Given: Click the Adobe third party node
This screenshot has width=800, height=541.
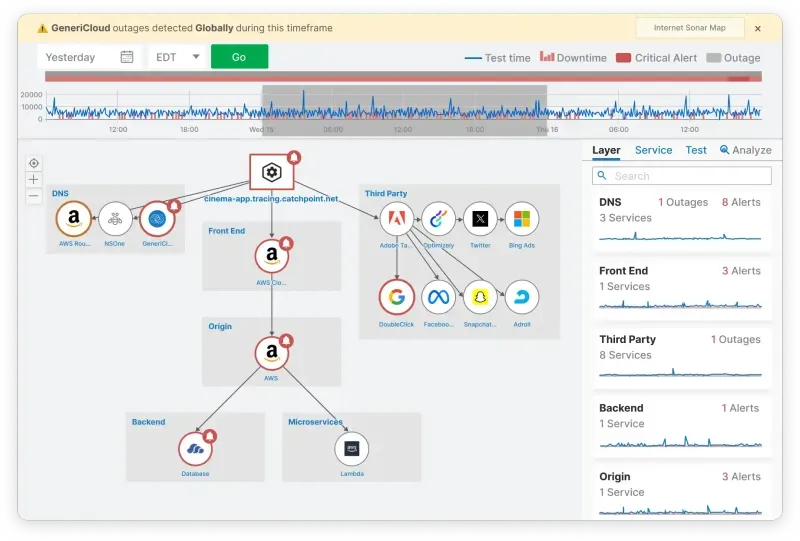Looking at the screenshot, I should pyautogui.click(x=397, y=218).
